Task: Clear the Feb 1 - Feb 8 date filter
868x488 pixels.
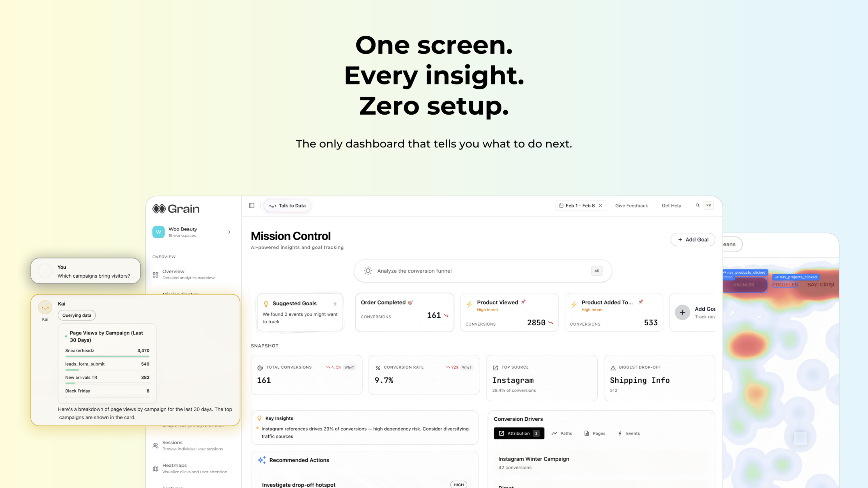Action: click(x=601, y=205)
